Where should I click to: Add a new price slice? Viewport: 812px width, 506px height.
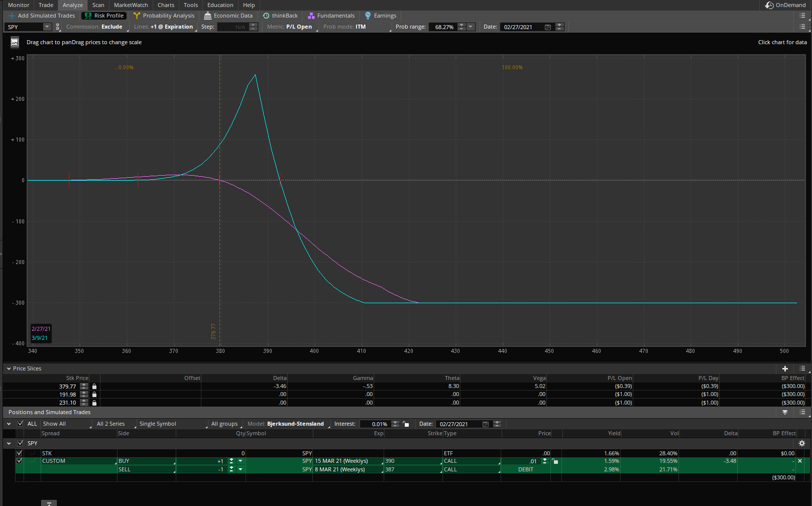(785, 368)
